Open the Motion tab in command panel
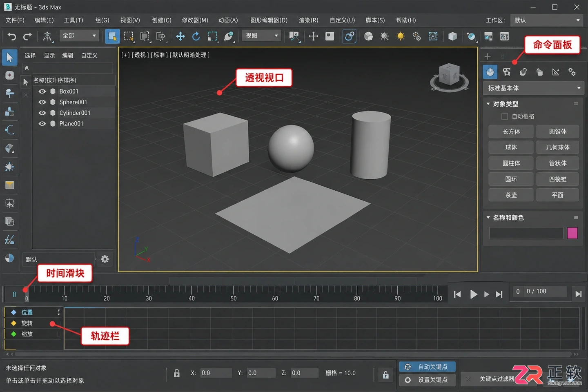 pos(539,72)
